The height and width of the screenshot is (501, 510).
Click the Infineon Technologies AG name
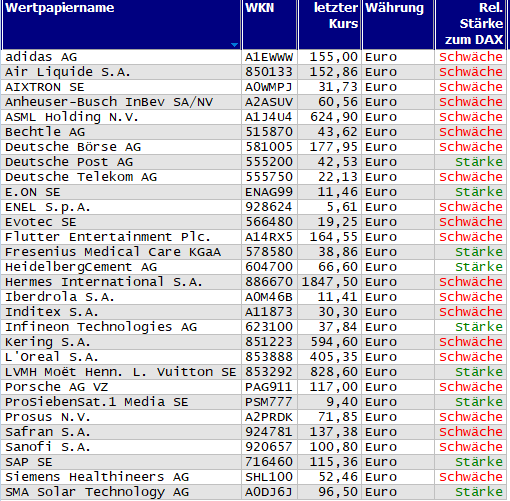tap(101, 327)
